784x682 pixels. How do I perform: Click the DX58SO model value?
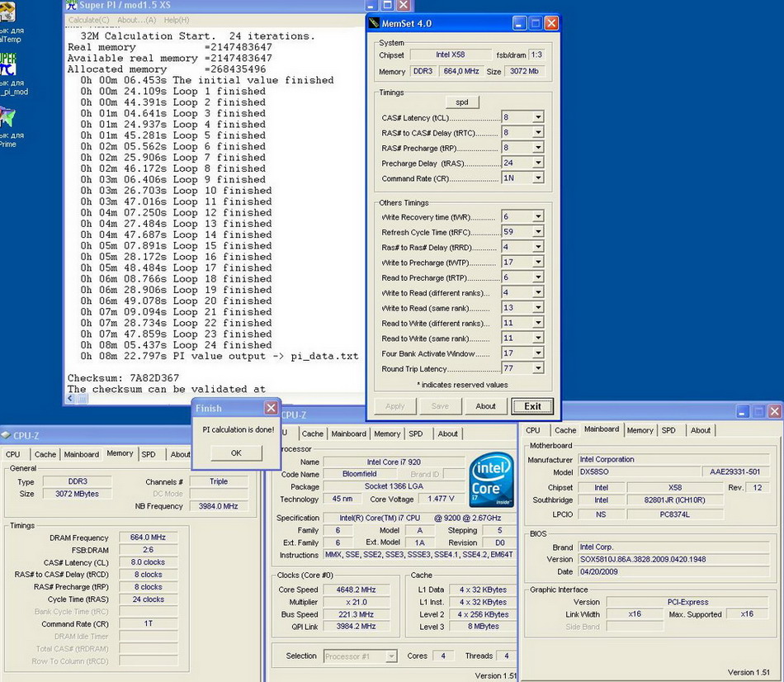(x=640, y=471)
